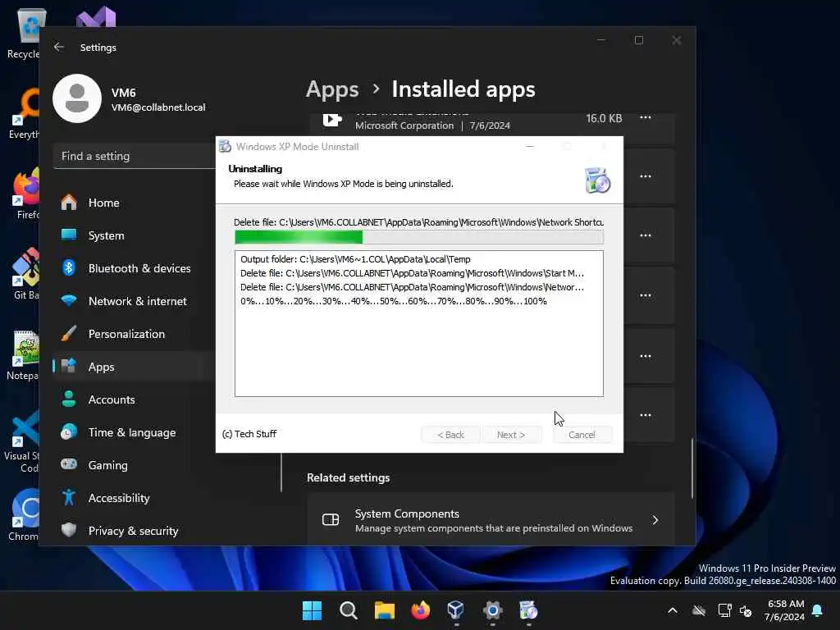Expand System Components with its chevron

coord(655,520)
